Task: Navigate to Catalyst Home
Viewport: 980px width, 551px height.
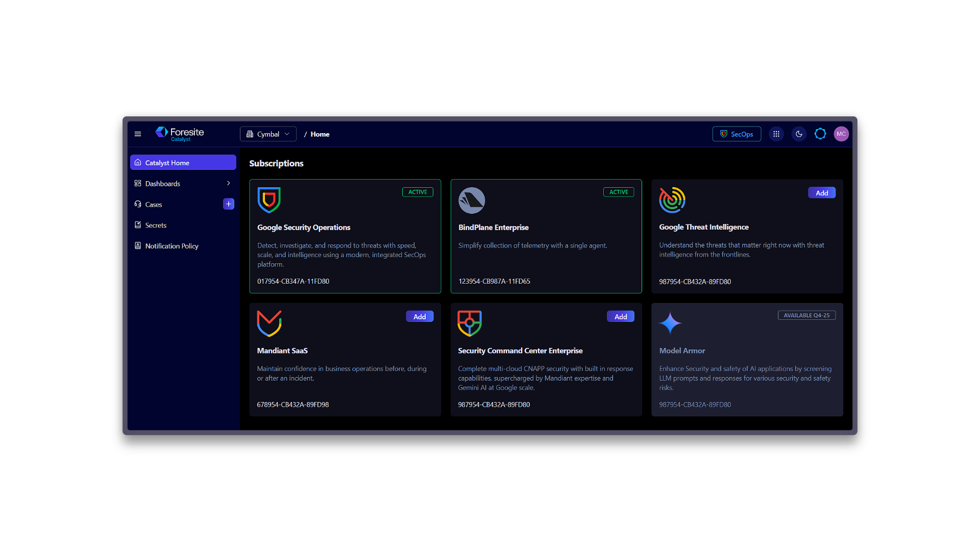Action: (x=167, y=162)
